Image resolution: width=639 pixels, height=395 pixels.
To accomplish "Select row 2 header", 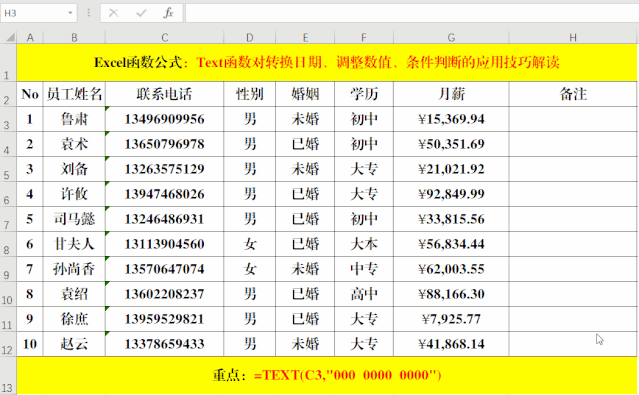I will point(8,94).
